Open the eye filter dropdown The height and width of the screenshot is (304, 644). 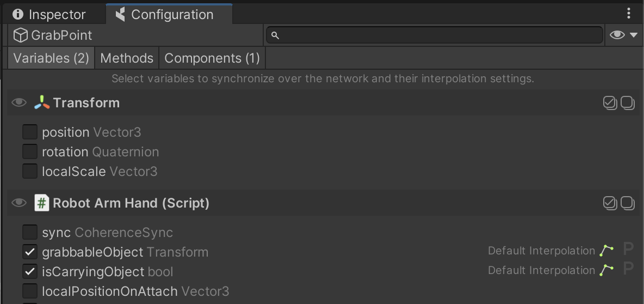click(623, 35)
